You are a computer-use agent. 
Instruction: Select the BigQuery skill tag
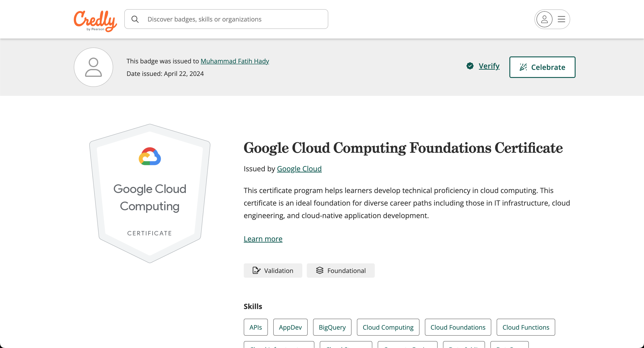tap(332, 327)
